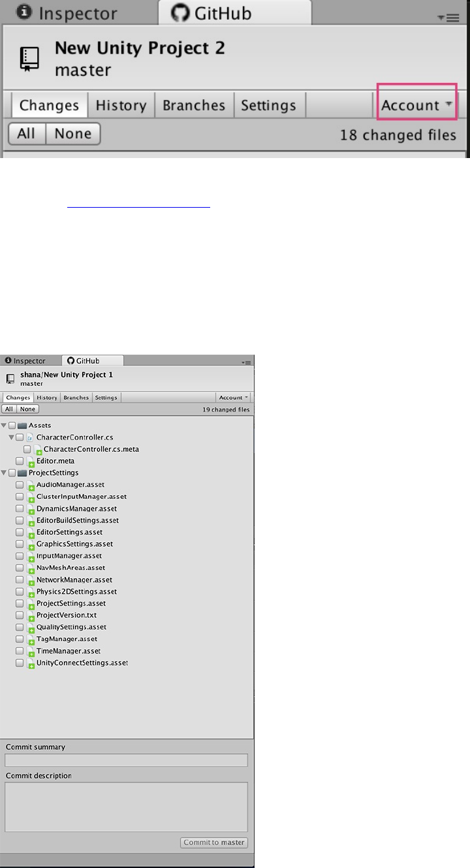
Task: Click All button beside 18 changed files
Action: click(26, 134)
